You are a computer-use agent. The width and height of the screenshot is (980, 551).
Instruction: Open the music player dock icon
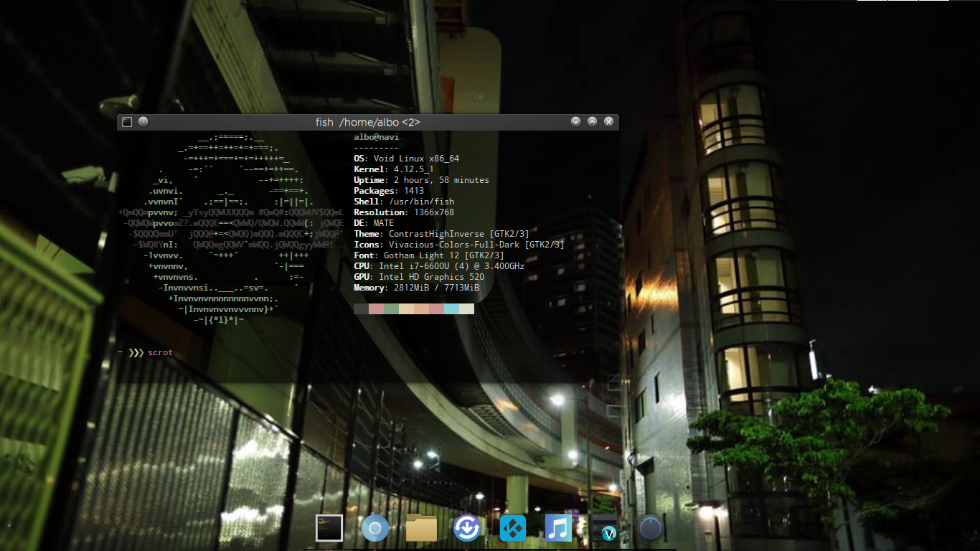[x=557, y=528]
